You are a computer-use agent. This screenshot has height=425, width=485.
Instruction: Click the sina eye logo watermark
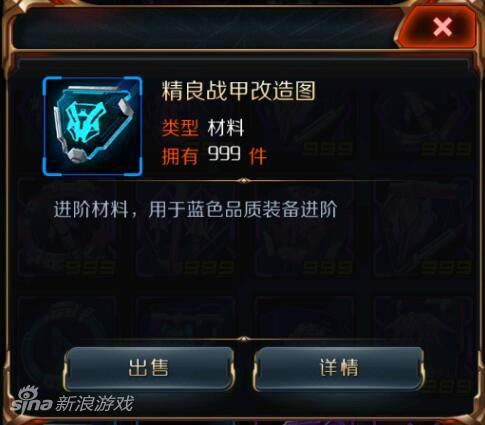(x=31, y=399)
